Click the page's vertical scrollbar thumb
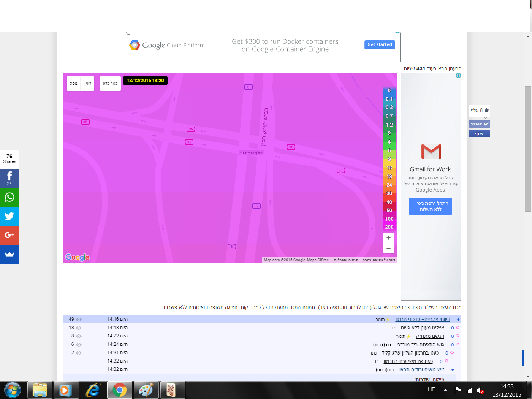This screenshot has width=532, height=399. (528, 148)
